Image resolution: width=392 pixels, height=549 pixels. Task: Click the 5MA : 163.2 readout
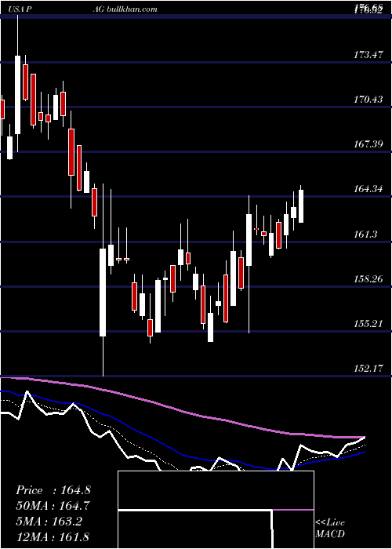coord(49,522)
